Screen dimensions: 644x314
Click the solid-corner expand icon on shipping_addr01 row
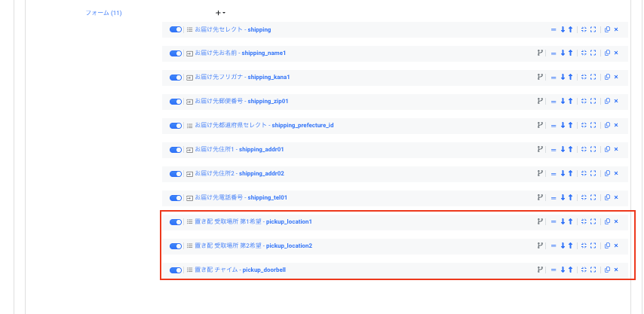pyautogui.click(x=593, y=150)
